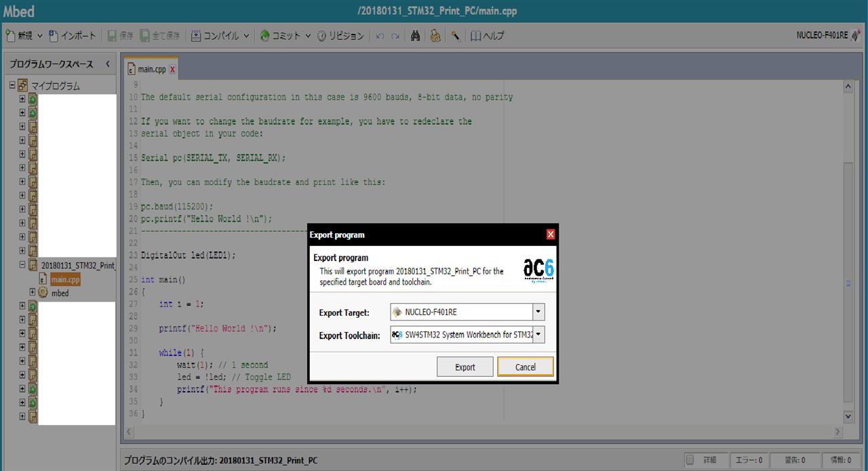Open the Export Toolchain dropdown arrow
The image size is (868, 471).
pyautogui.click(x=538, y=335)
